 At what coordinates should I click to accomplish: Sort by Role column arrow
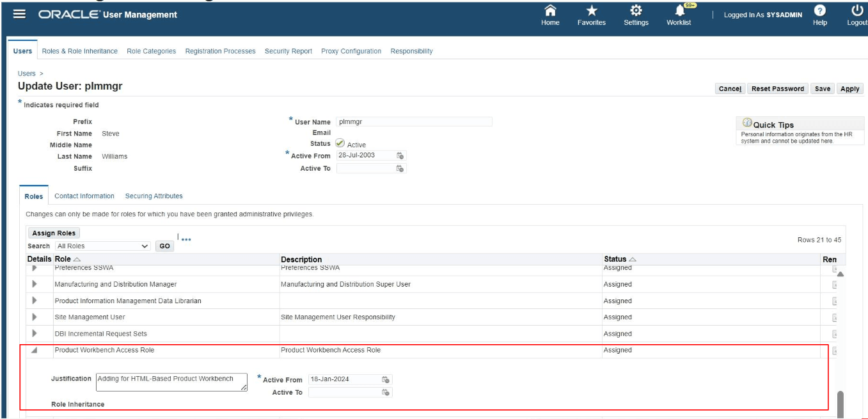pyautogui.click(x=77, y=259)
